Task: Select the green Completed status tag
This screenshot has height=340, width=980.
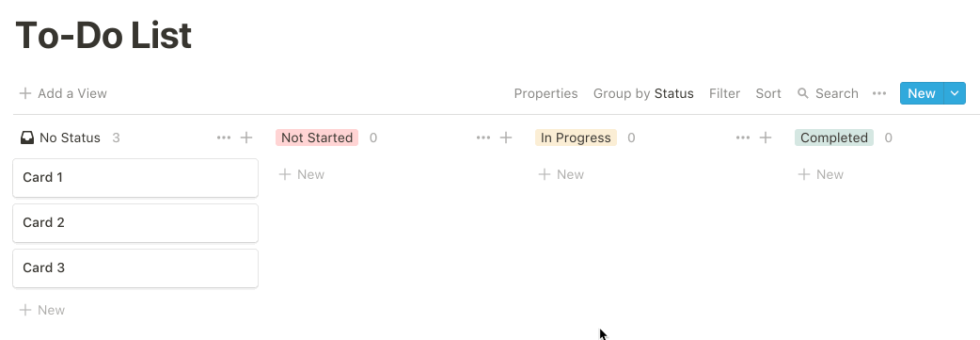Action: point(833,138)
